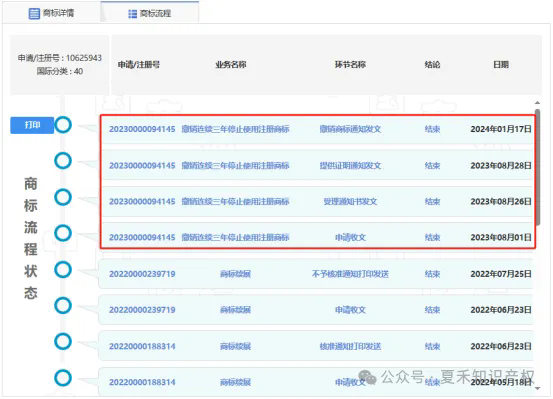Select timeline circle beside 20220000239719 申请收文 row
Image resolution: width=553 pixels, height=399 pixels.
click(x=63, y=306)
